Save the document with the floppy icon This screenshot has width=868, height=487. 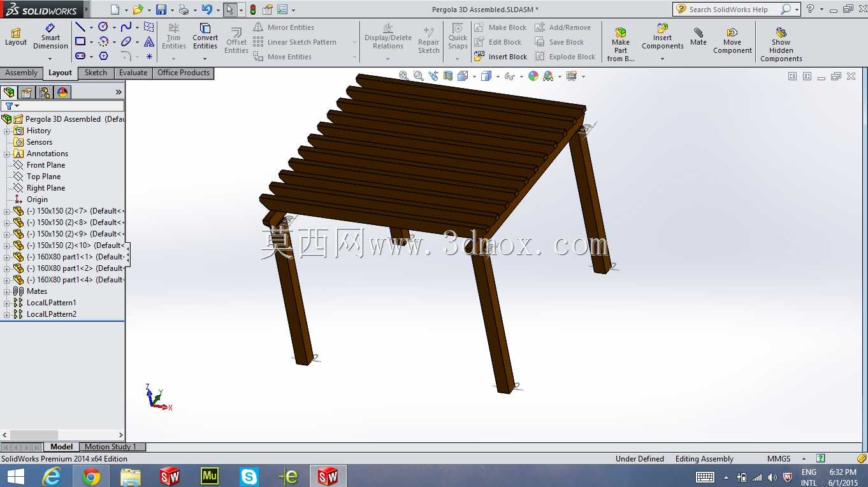(x=161, y=10)
